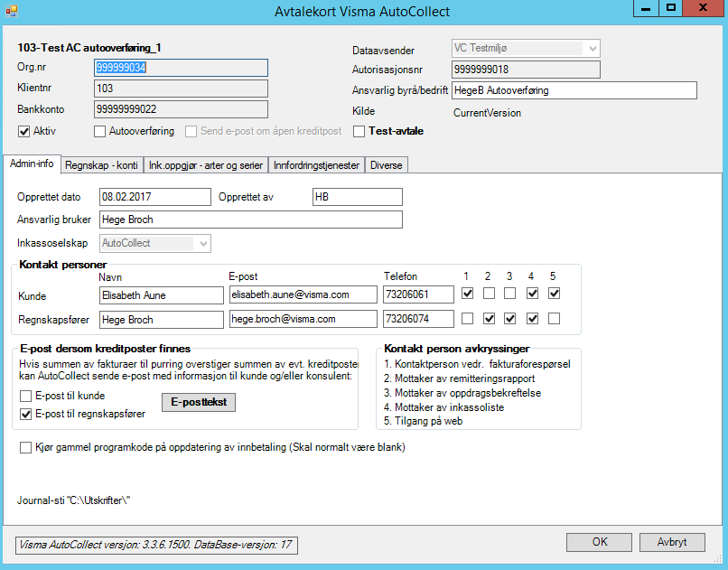Click '5. Tilgang på web' legend text
Viewport: 728px width, 570px height.
[x=423, y=421]
